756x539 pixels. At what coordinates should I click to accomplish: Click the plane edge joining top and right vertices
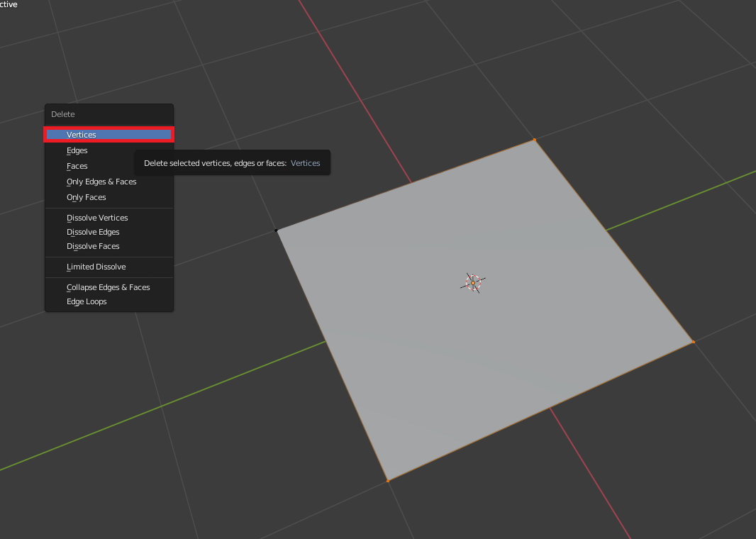[613, 241]
